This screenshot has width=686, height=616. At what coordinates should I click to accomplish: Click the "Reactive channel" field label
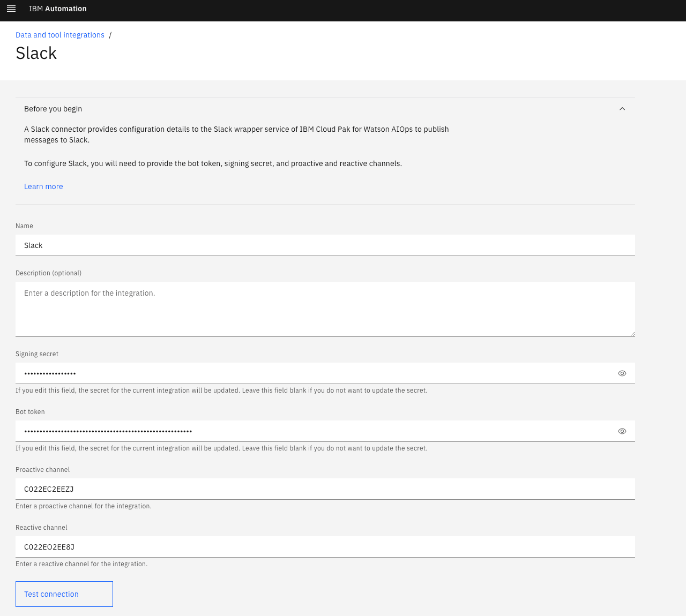click(x=41, y=528)
